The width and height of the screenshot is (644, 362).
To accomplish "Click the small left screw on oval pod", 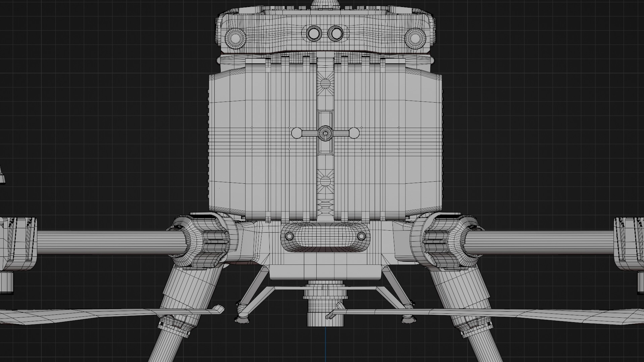I will pyautogui.click(x=289, y=236).
